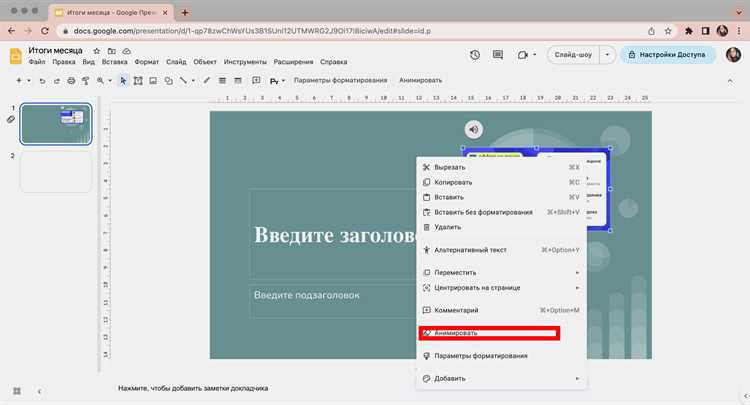Expand Центрировать на странице submenu
This screenshot has width=750, height=405.
pyautogui.click(x=501, y=287)
